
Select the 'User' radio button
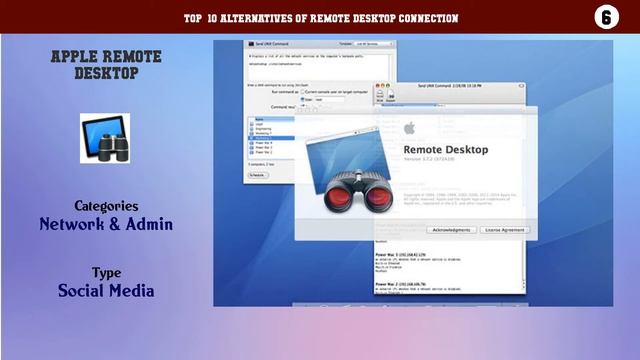[x=303, y=99]
